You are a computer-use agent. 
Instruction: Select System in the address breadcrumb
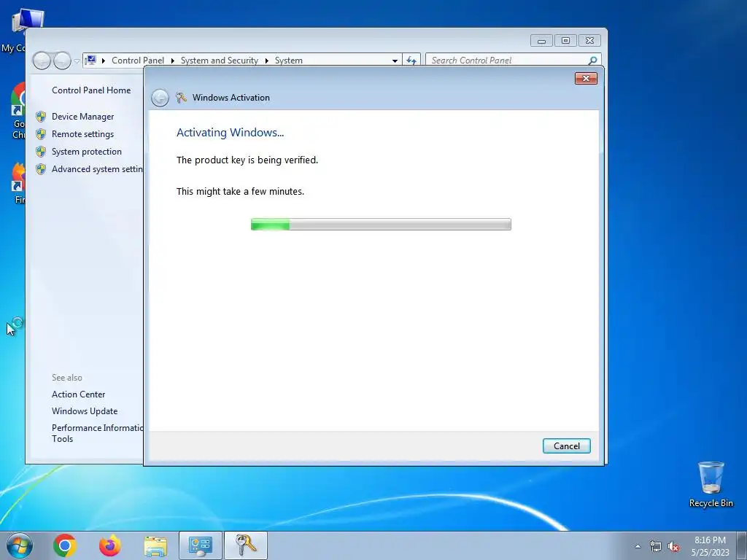[289, 61]
